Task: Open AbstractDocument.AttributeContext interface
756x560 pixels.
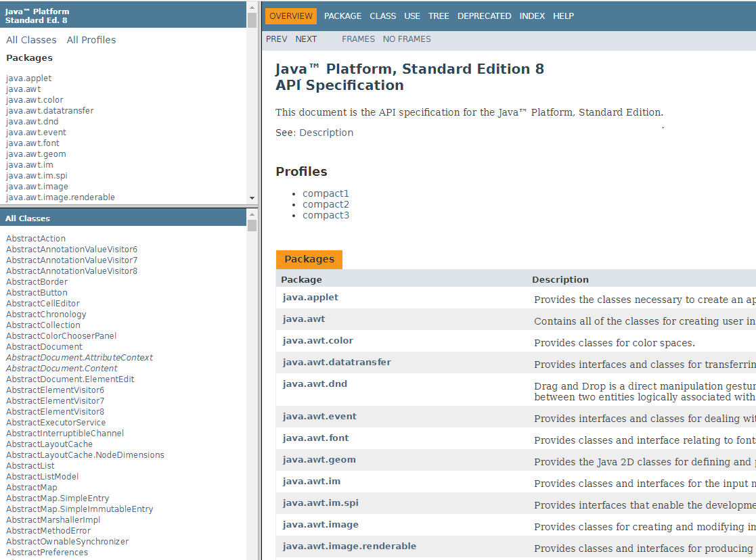Action: (79, 358)
